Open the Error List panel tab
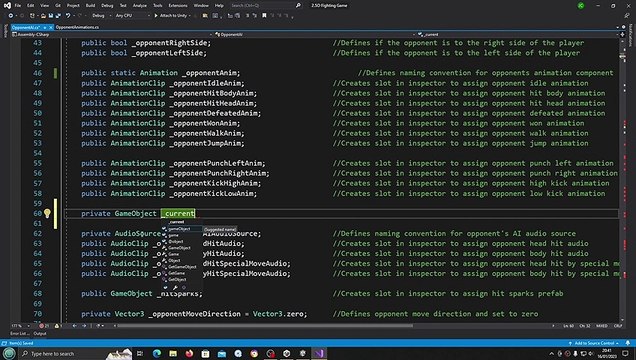This screenshot has height=360, width=636. 19,334
